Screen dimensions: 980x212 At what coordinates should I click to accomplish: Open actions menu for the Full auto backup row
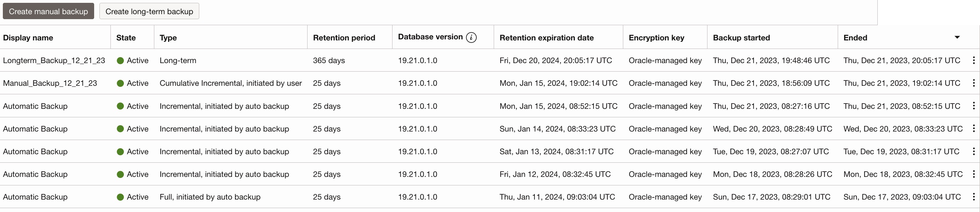974,197
